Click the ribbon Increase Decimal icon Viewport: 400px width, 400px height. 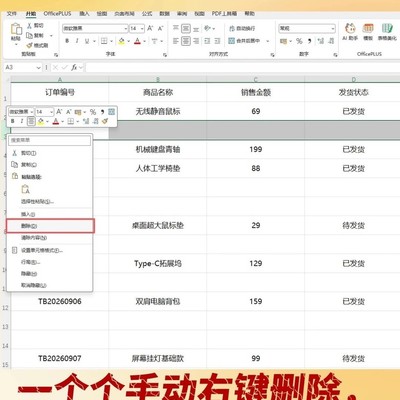pos(321,41)
